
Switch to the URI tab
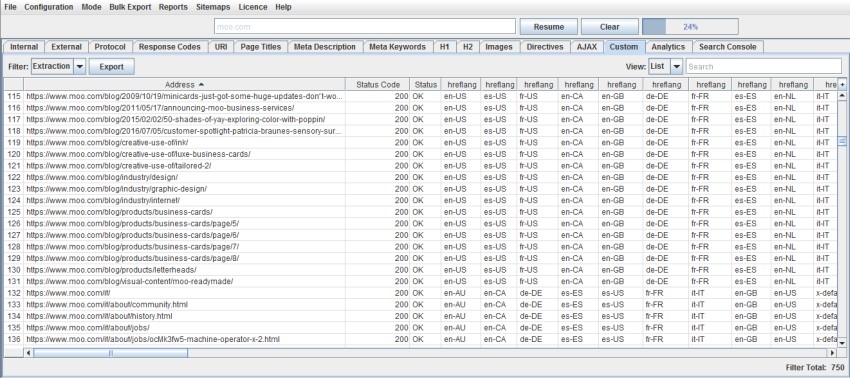(221, 47)
